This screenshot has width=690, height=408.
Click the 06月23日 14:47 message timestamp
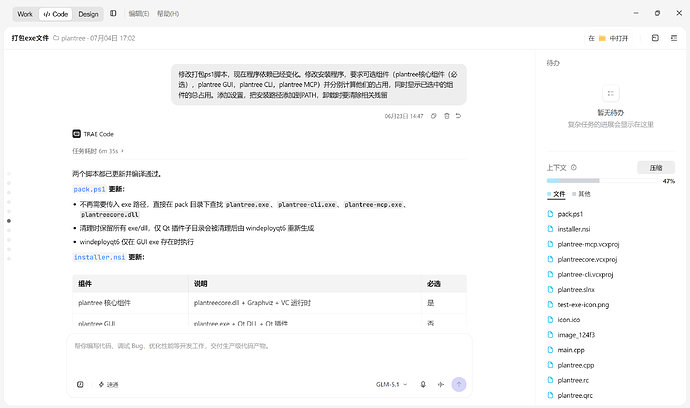[404, 116]
